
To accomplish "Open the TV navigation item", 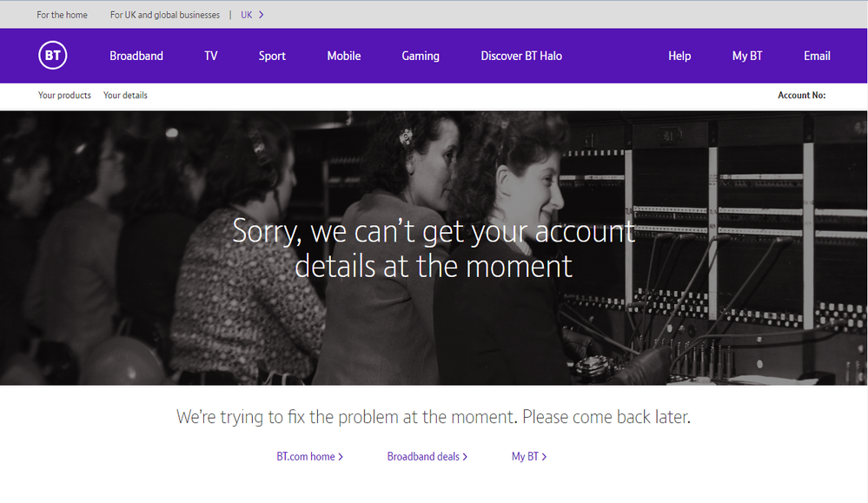I will pos(211,56).
